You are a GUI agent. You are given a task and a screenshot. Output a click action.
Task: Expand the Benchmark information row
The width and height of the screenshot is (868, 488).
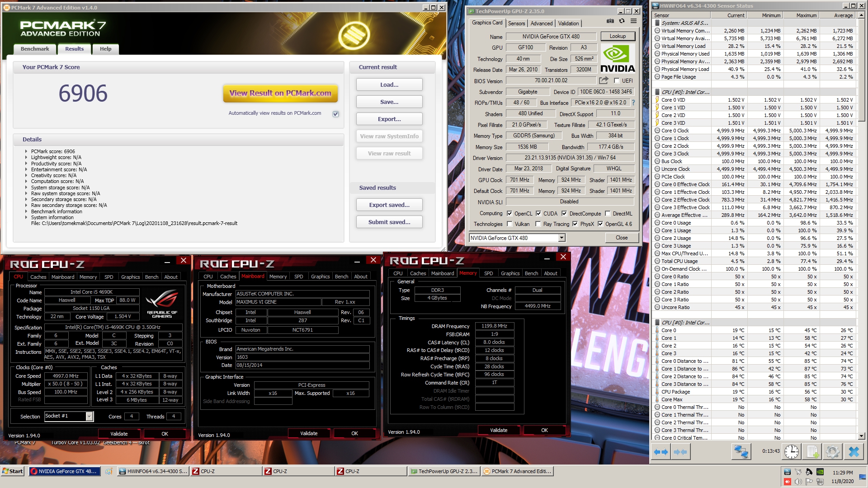tap(26, 211)
